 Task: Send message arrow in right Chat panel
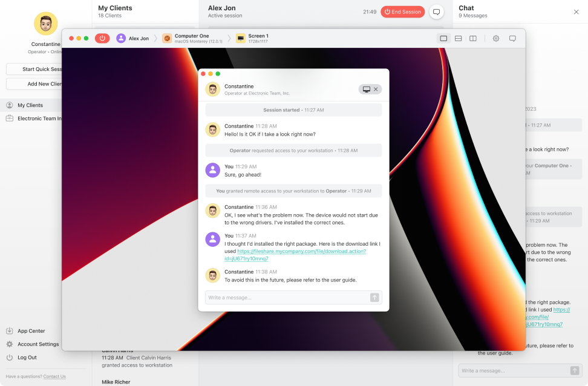(x=574, y=370)
